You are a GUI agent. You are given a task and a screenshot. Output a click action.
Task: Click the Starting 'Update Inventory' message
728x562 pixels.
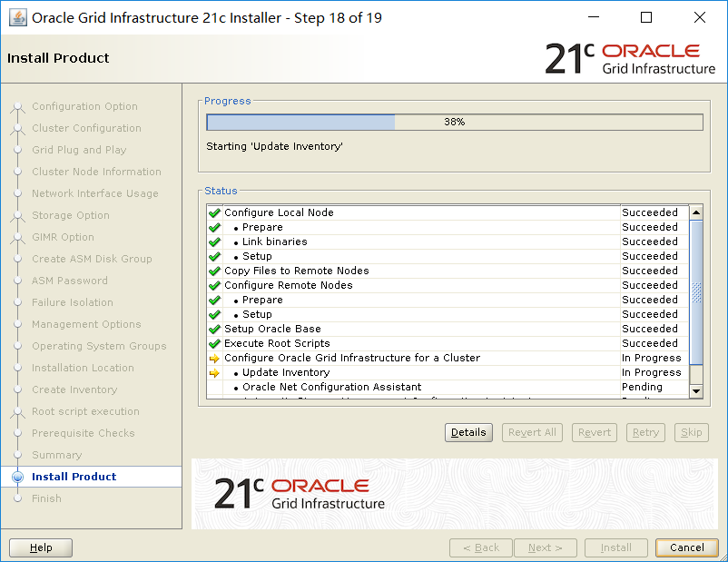274,146
